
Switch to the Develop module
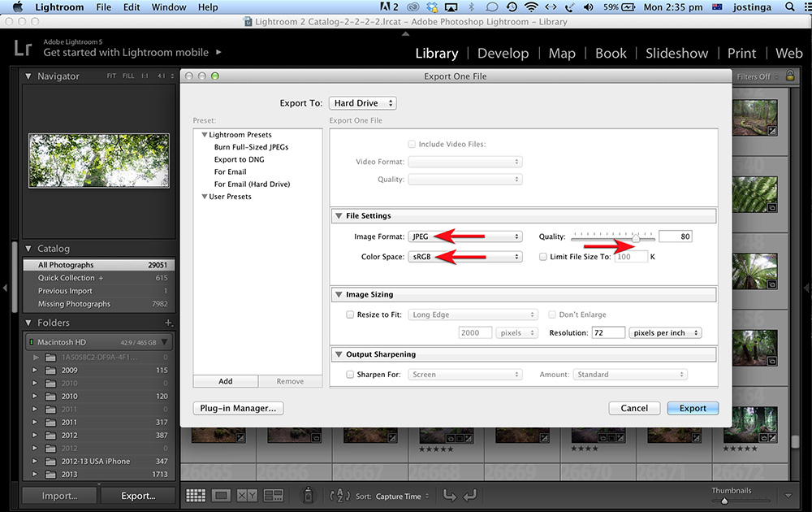[503, 53]
